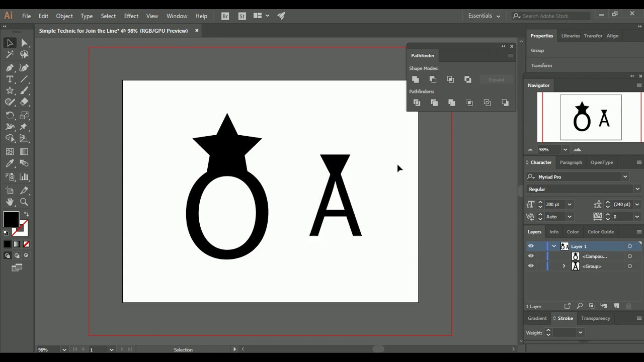
Task: Click the None color button
Action: coord(26,244)
